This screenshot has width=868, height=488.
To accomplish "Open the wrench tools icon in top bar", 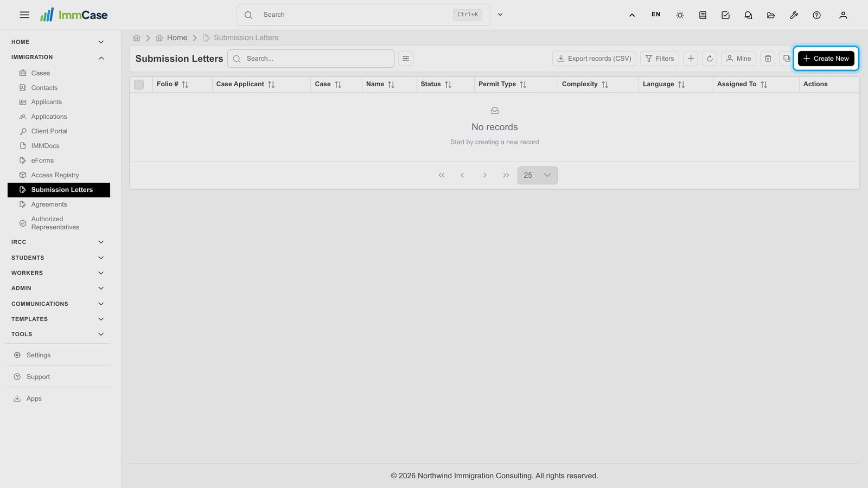I will coord(794,15).
